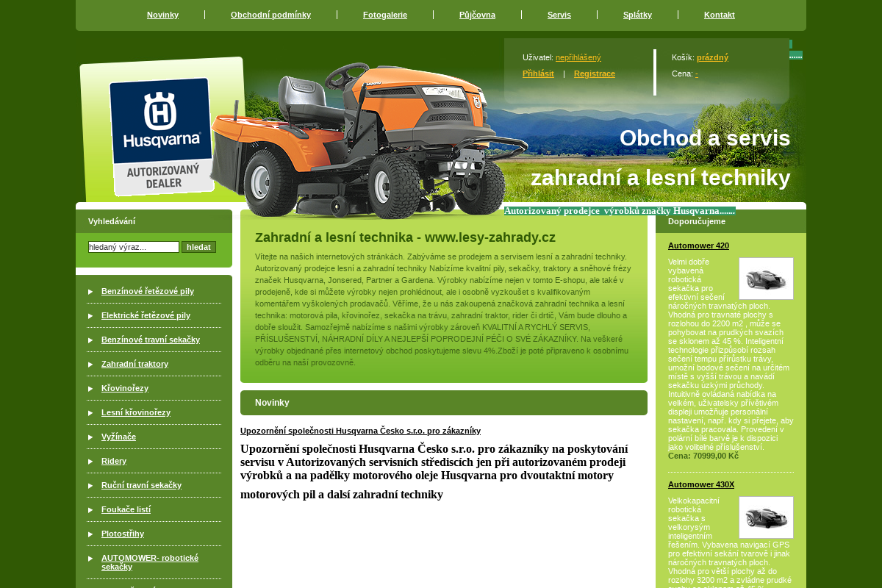Open Zahradní traktory category
Image resolution: width=882 pixels, height=588 pixels.
tap(135, 364)
